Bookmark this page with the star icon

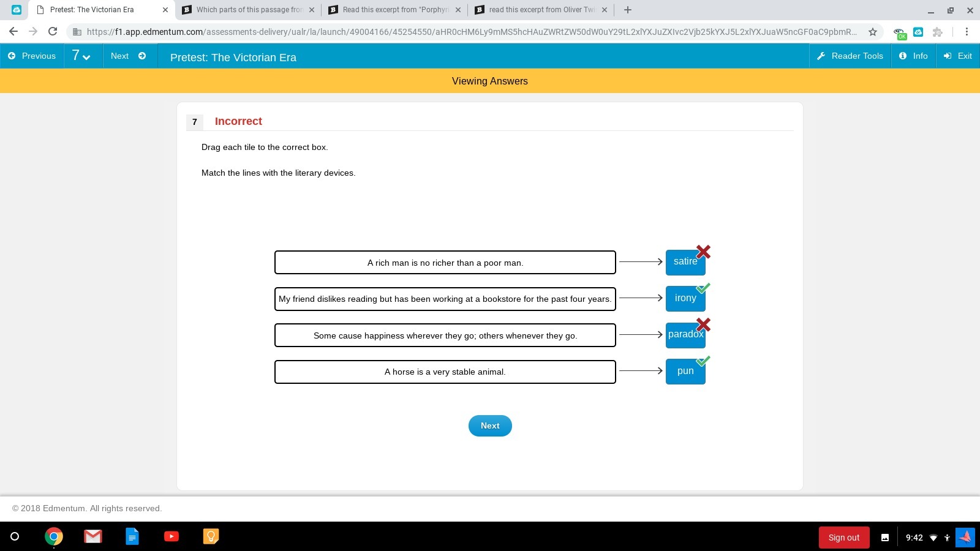point(873,32)
